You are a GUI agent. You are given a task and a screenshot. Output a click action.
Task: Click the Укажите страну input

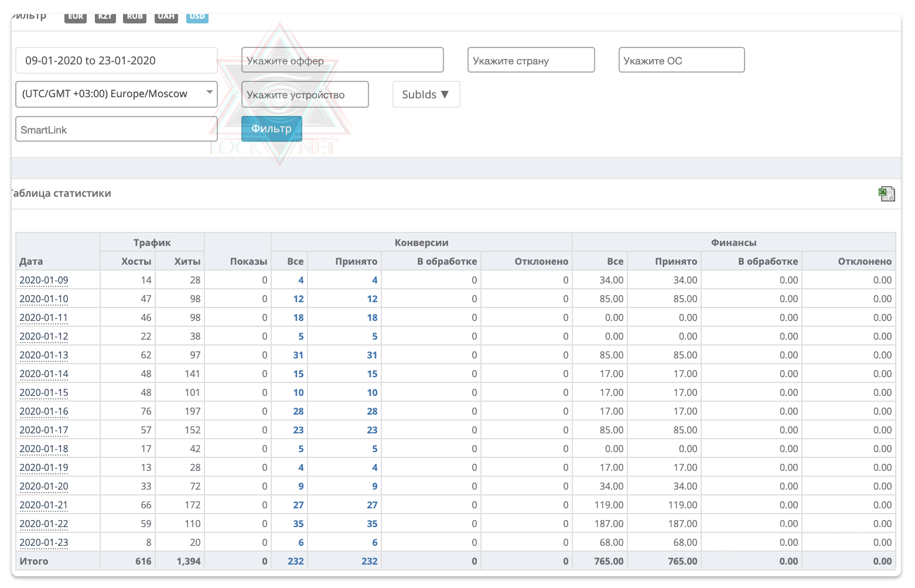tap(531, 60)
